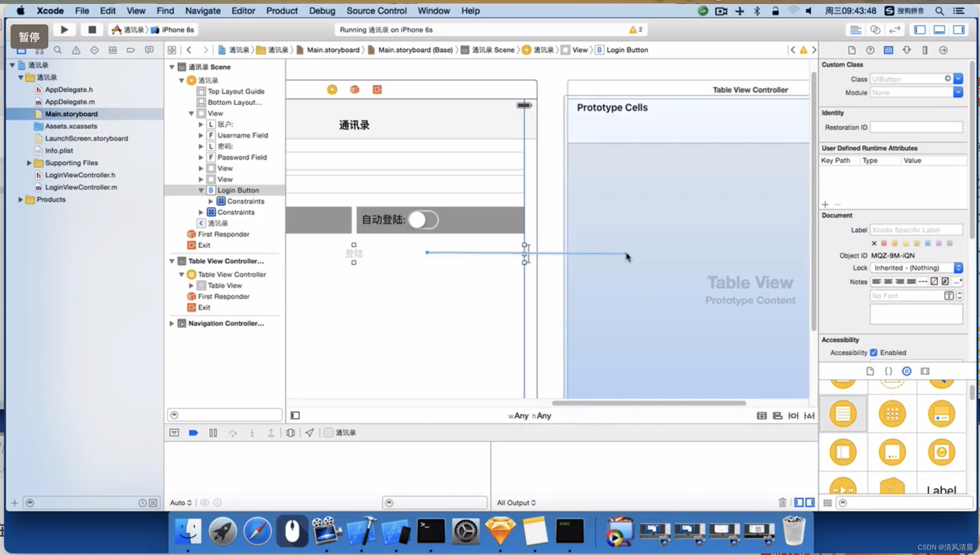The height and width of the screenshot is (555, 980).
Task: Expand the Navigation Controller tree item
Action: [172, 323]
